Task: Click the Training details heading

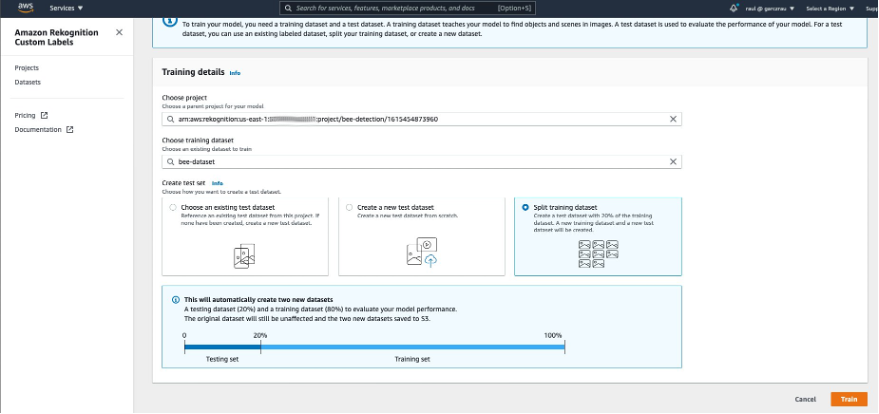Action: pos(193,72)
